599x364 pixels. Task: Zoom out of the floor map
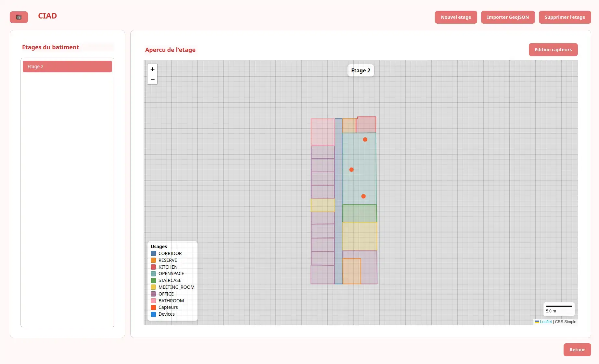[x=152, y=79]
